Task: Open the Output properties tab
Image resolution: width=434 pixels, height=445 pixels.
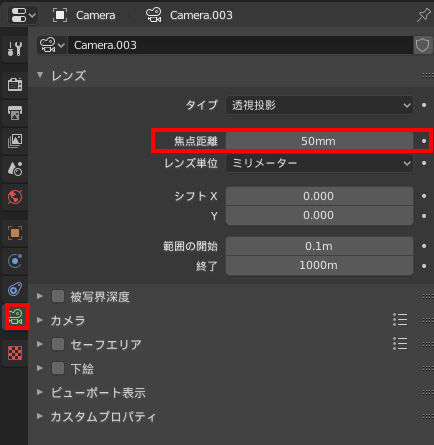Action: coord(15,113)
